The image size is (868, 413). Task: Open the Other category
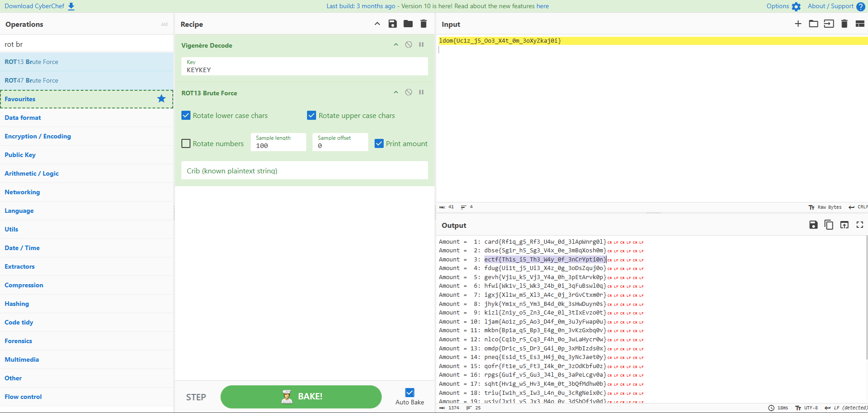point(87,378)
